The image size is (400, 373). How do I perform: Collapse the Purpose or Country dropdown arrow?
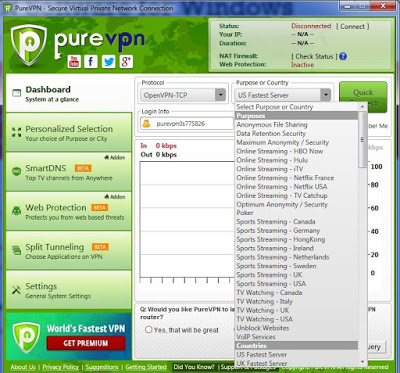[325, 95]
